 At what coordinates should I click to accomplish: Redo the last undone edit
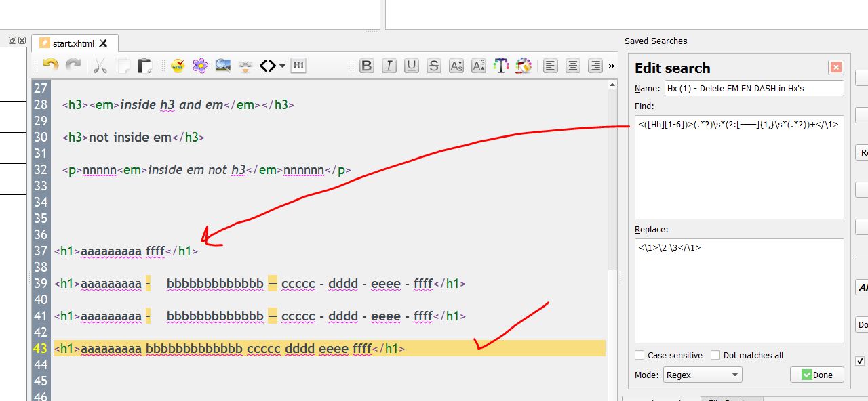pyautogui.click(x=73, y=66)
